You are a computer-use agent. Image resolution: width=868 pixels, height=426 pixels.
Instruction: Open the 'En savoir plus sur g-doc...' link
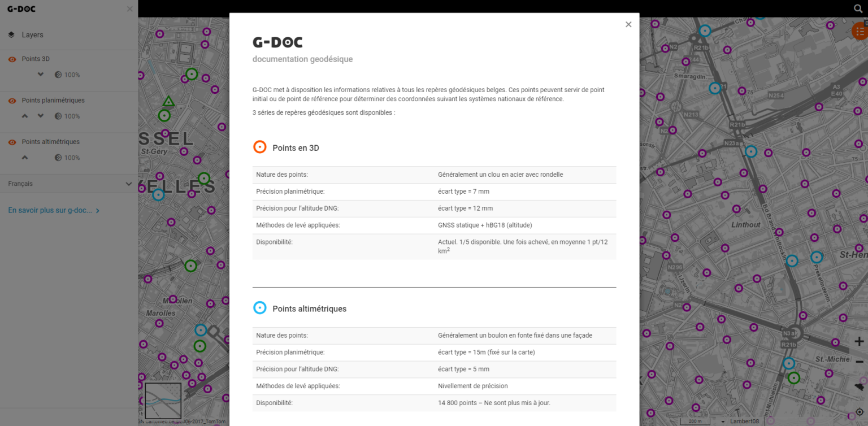point(54,210)
